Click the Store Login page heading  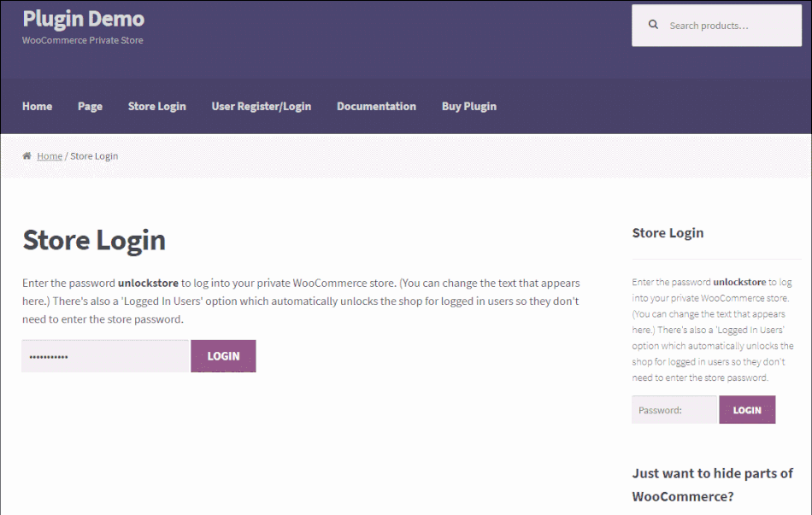[x=94, y=240]
